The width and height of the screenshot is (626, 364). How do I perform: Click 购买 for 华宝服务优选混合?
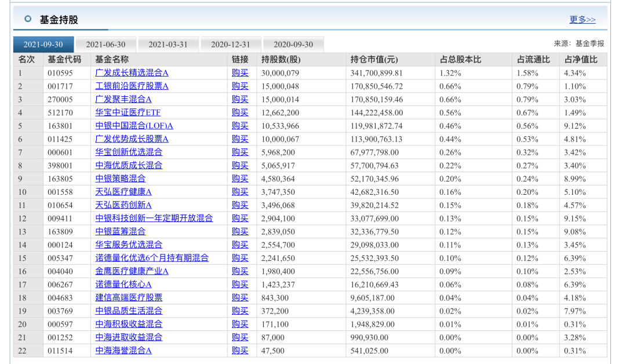click(x=240, y=245)
